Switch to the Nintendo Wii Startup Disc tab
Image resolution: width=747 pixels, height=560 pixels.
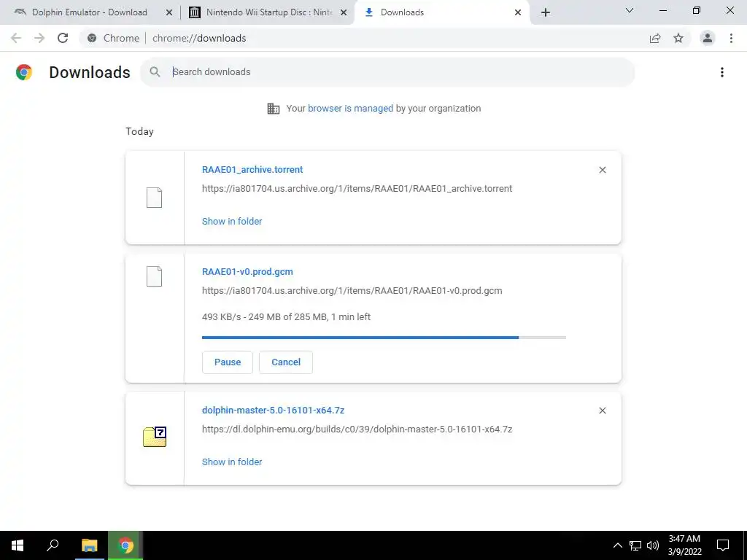(x=268, y=12)
